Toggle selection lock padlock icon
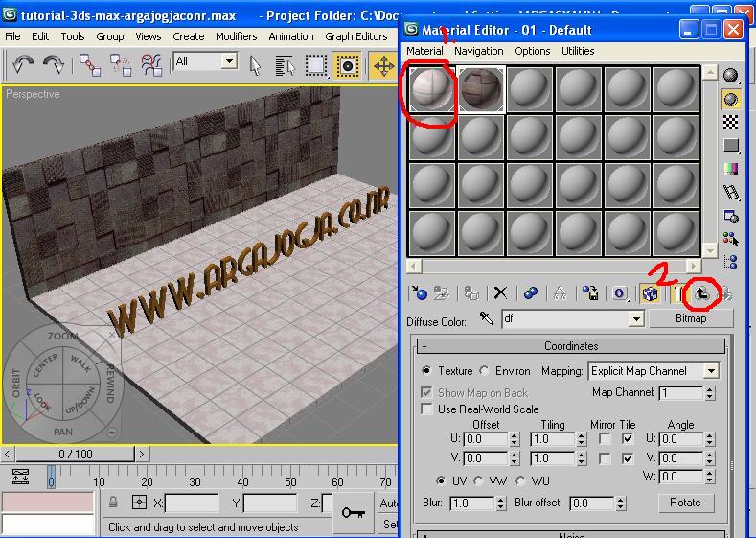756x538 pixels. 113,503
